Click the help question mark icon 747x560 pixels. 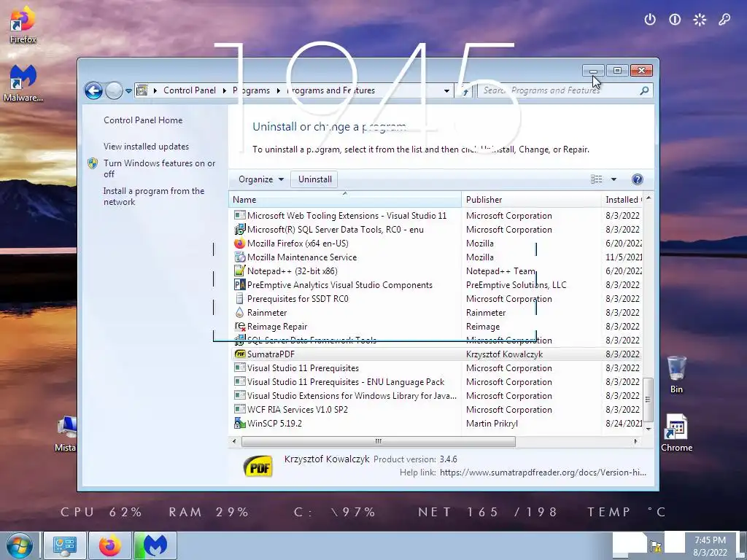[637, 179]
